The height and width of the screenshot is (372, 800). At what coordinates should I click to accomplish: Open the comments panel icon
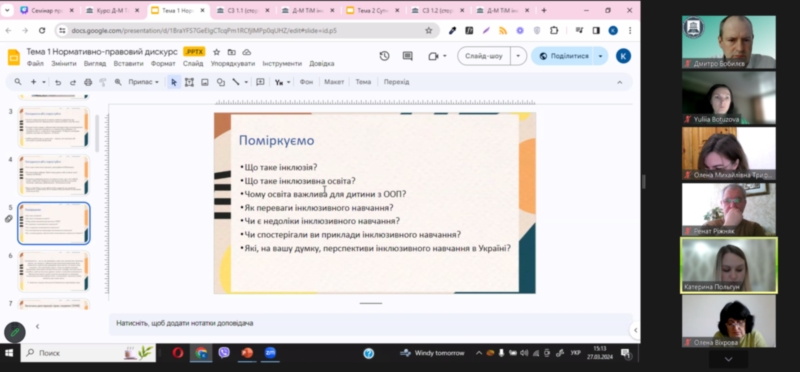coord(407,56)
